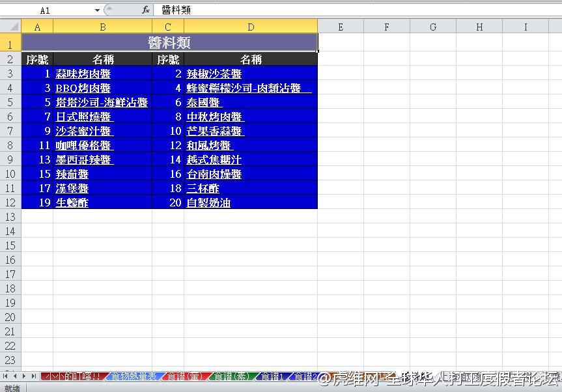This screenshot has width=562, height=392.
Task: Click the cell containing number 19
Action: click(37, 203)
